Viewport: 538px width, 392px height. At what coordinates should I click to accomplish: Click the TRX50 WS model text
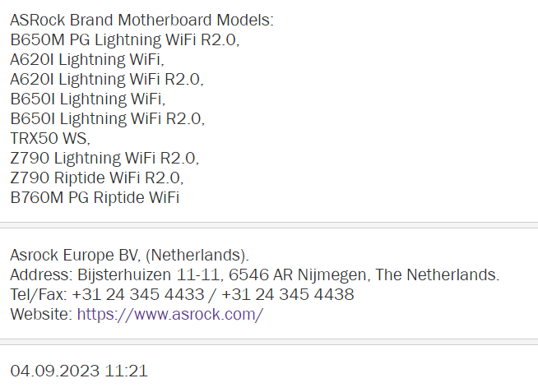49,138
